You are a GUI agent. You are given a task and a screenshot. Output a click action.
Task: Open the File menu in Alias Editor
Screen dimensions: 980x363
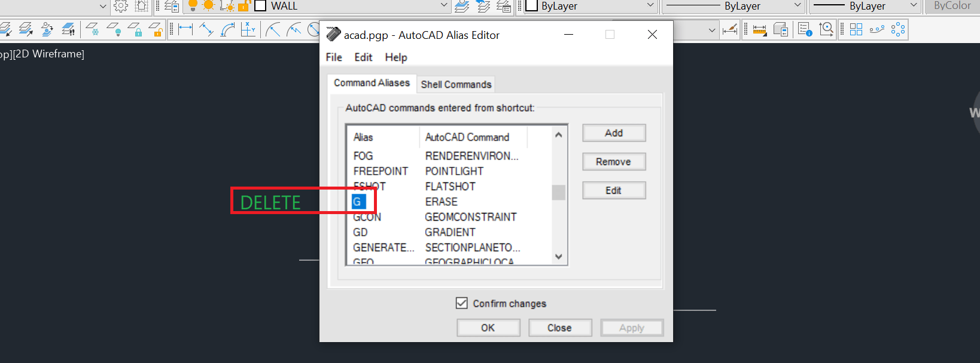click(334, 57)
